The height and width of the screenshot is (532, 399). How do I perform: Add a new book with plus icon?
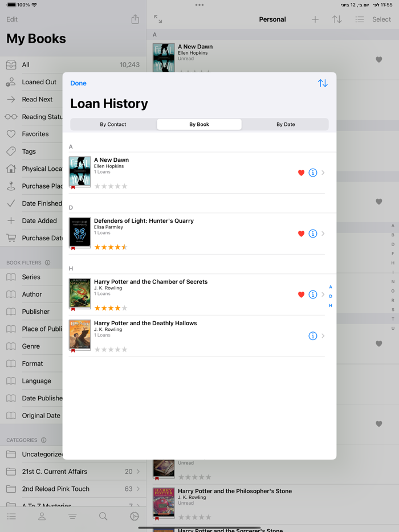tap(315, 19)
